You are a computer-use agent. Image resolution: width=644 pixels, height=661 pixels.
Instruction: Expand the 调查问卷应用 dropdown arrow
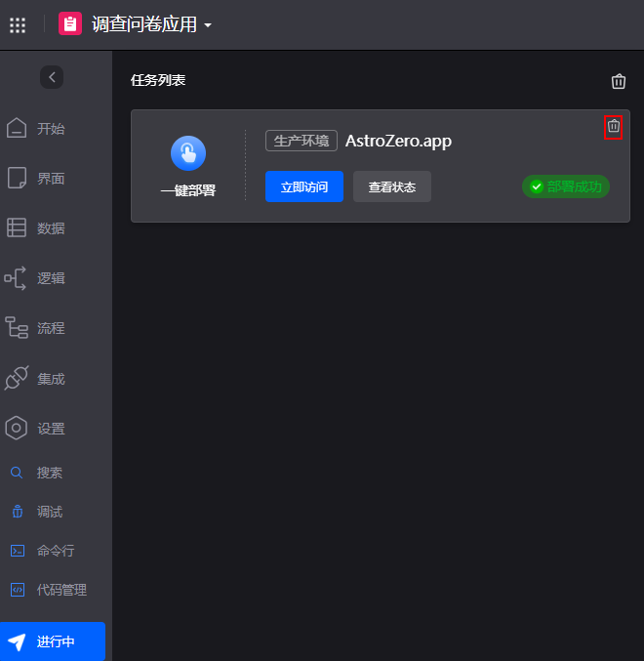point(208,25)
